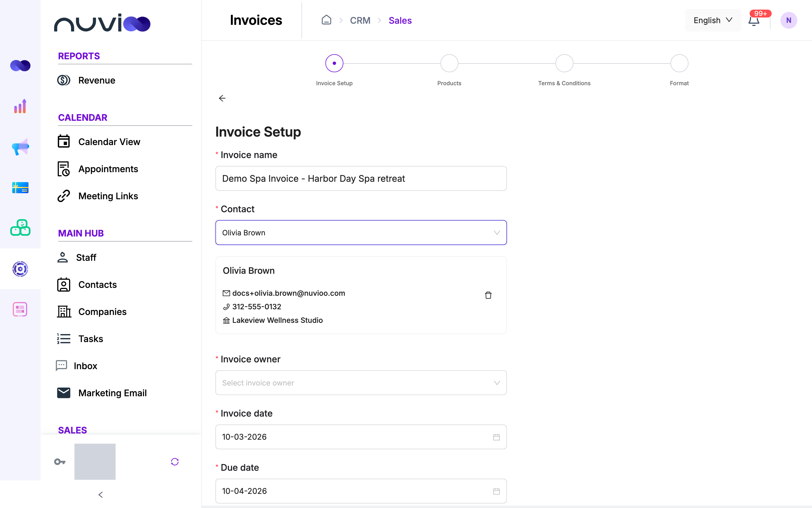Click the Invoice date field 10-03-2026
The height and width of the screenshot is (508, 812).
pos(361,437)
